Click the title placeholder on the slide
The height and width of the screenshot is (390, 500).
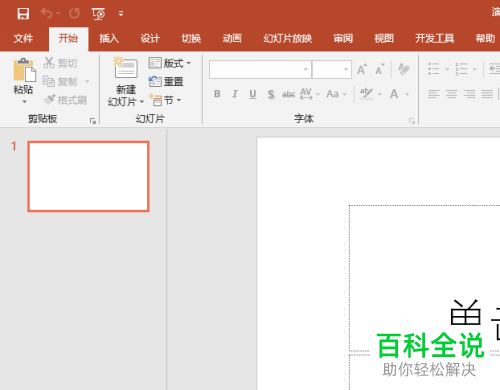tap(424, 278)
